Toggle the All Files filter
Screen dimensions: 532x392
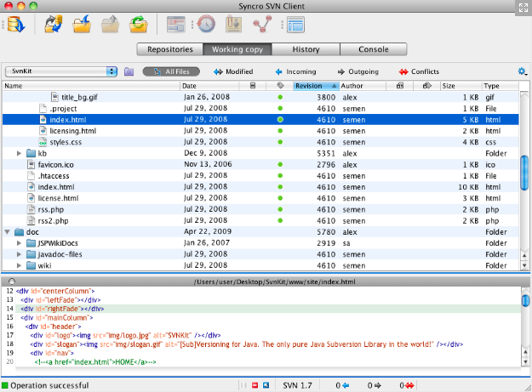point(171,71)
